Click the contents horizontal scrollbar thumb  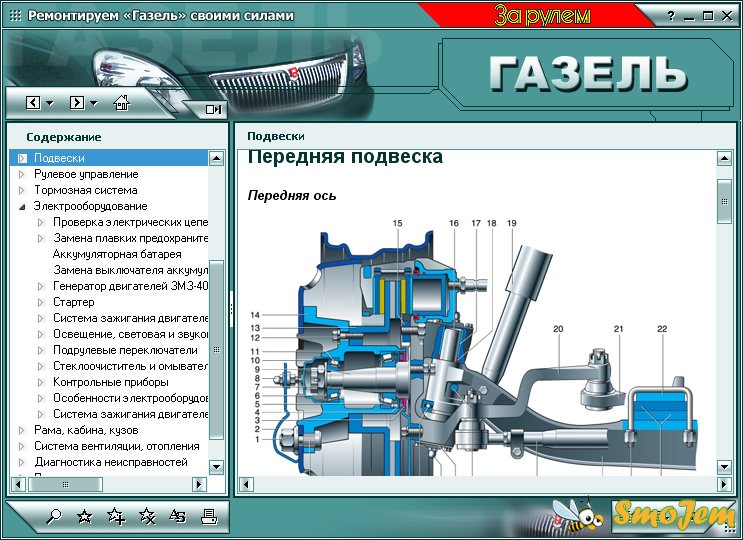tap(65, 485)
